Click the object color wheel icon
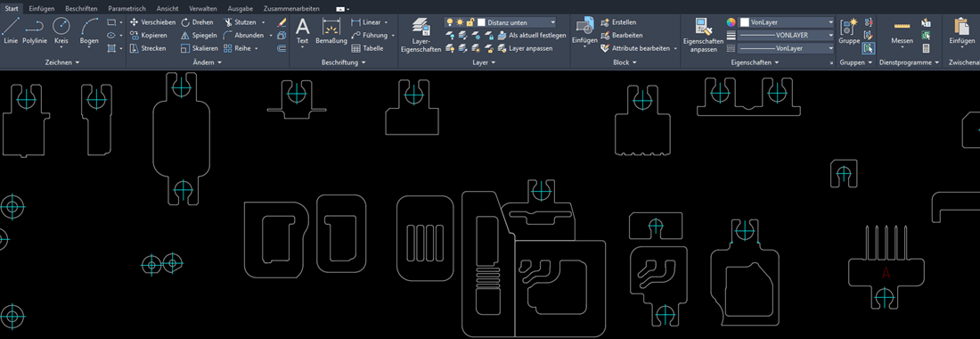The image size is (980, 339). (731, 22)
